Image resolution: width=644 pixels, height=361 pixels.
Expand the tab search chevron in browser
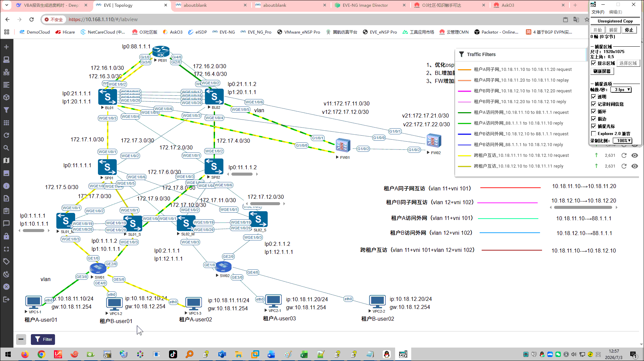pyautogui.click(x=7, y=5)
